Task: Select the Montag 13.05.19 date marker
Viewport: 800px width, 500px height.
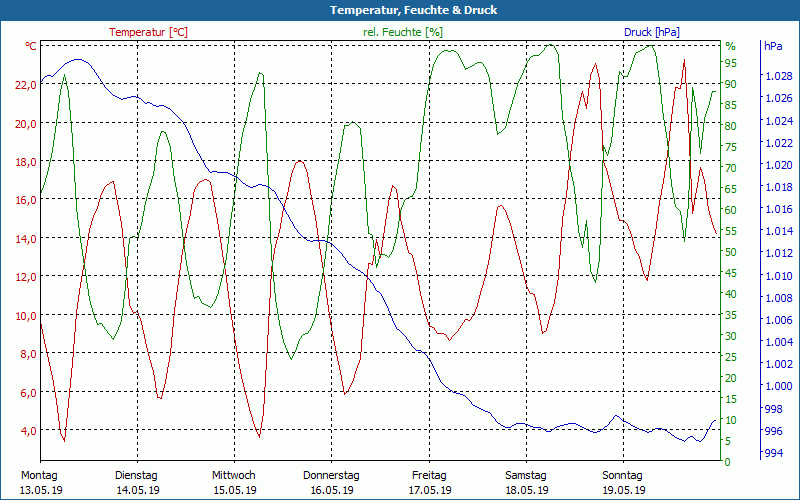Action: pyautogui.click(x=41, y=483)
